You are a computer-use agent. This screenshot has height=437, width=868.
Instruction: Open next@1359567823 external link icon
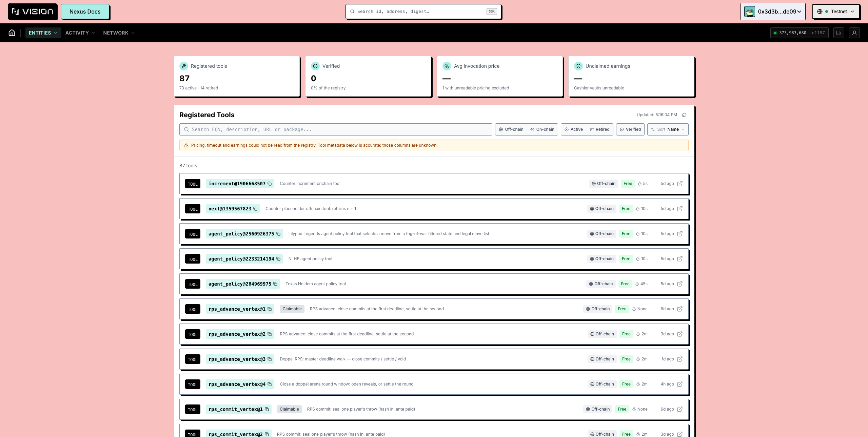[x=680, y=209]
